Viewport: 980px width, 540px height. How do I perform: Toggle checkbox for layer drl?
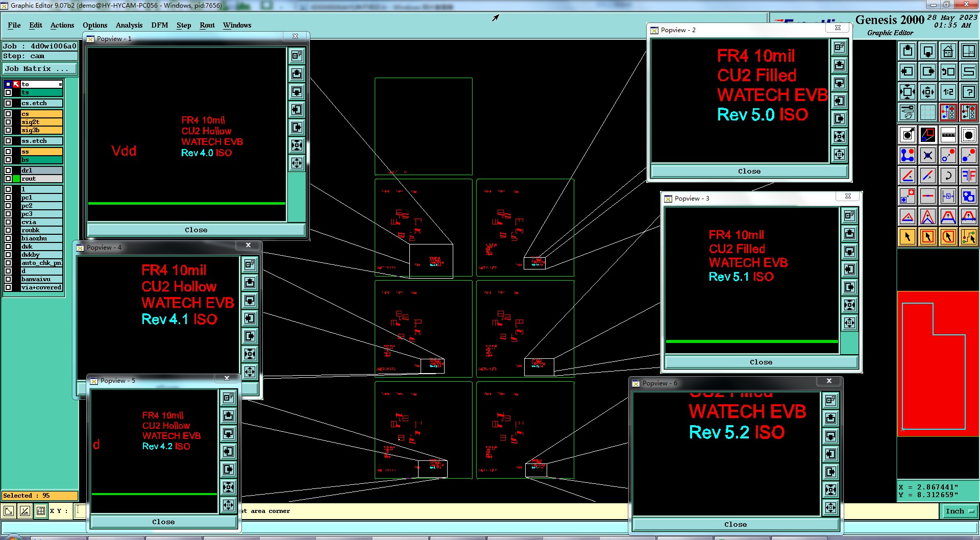(x=8, y=170)
